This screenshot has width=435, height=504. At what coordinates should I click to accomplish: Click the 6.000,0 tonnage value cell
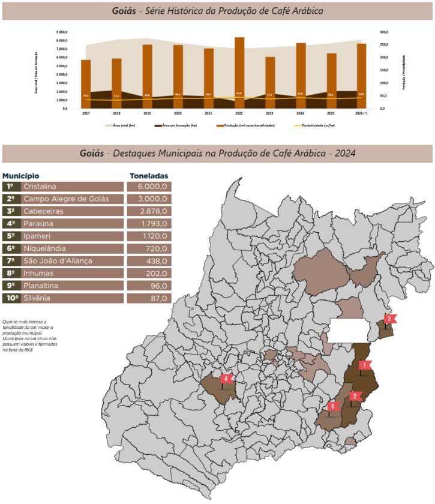coord(149,187)
